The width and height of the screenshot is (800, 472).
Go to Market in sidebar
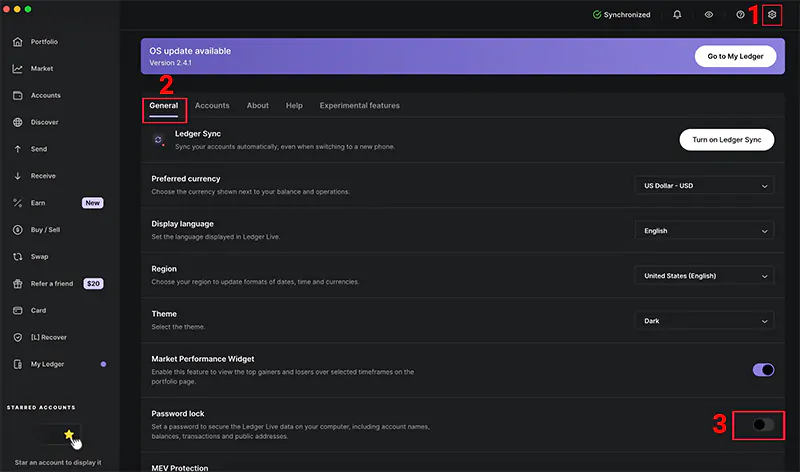click(x=42, y=69)
